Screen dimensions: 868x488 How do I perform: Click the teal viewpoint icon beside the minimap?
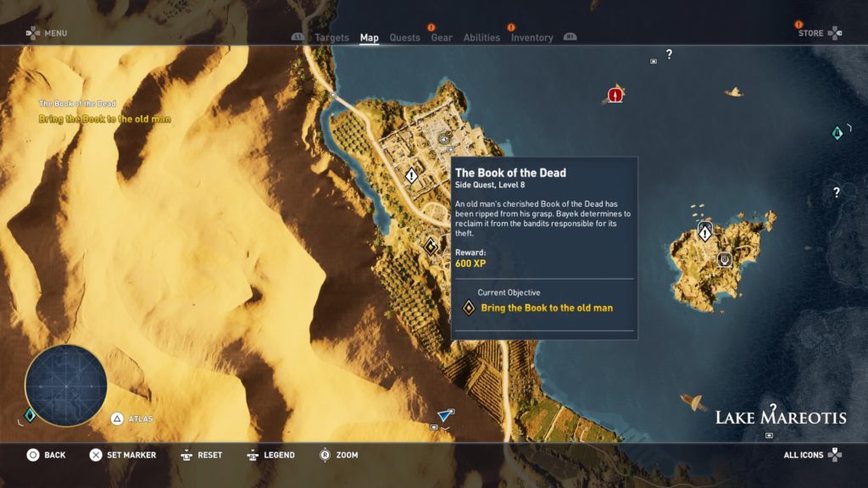[30, 415]
